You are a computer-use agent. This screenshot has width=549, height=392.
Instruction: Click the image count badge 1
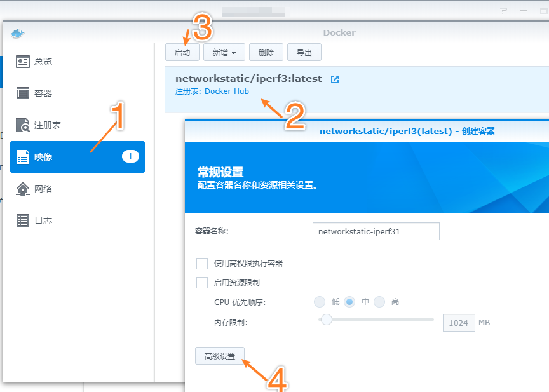click(130, 156)
